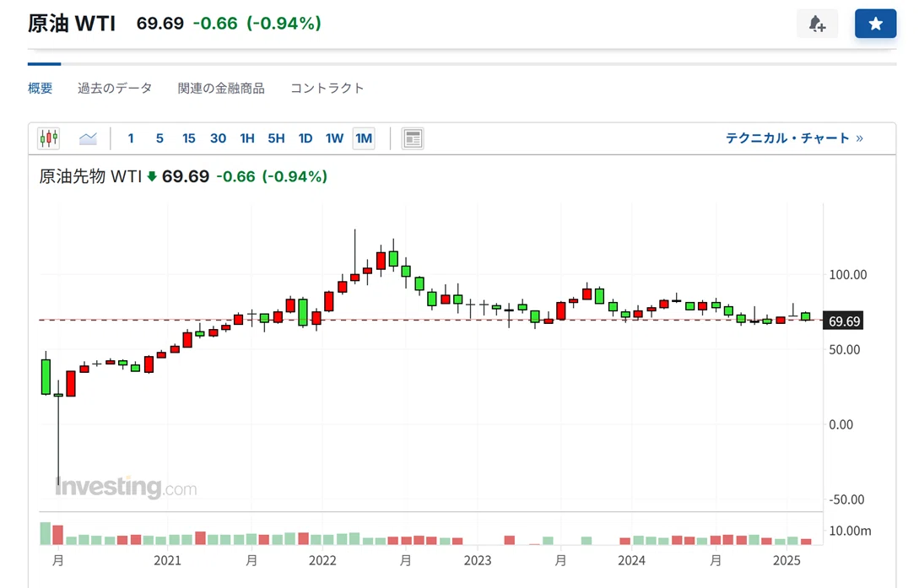
Task: Click the 2022 label on time axis
Action: coord(322,560)
